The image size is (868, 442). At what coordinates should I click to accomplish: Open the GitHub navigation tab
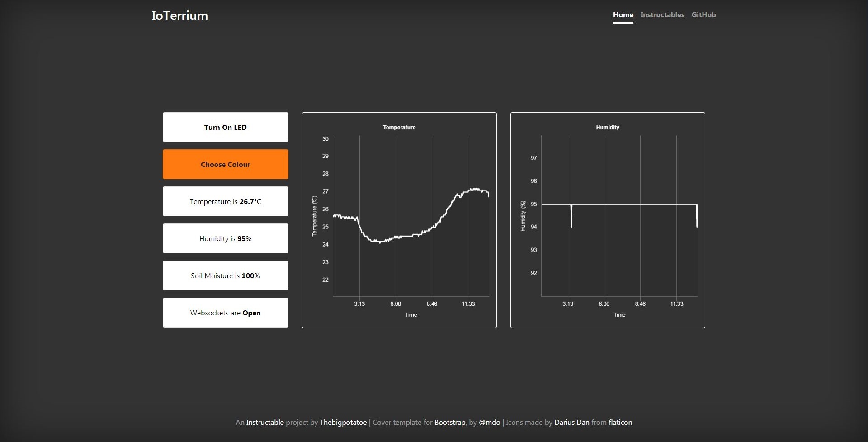(x=703, y=15)
